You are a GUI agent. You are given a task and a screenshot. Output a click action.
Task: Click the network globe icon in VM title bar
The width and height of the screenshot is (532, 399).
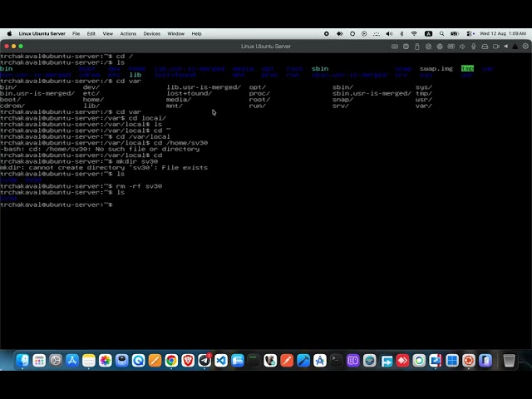click(440, 47)
